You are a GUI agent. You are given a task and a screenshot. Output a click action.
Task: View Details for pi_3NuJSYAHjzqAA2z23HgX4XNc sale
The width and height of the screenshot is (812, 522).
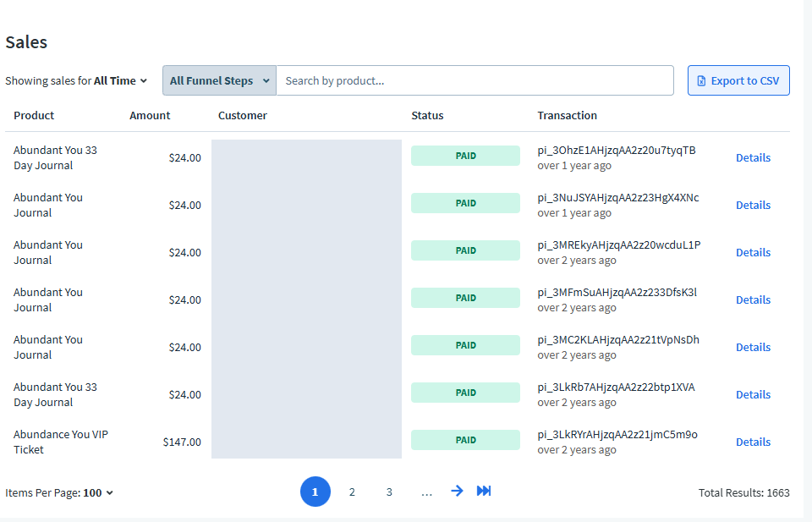point(753,205)
